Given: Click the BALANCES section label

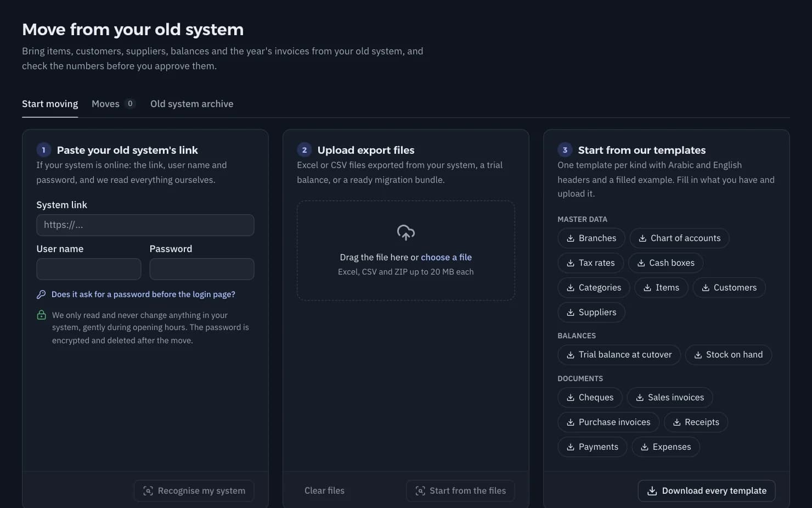Looking at the screenshot, I should pyautogui.click(x=577, y=336).
